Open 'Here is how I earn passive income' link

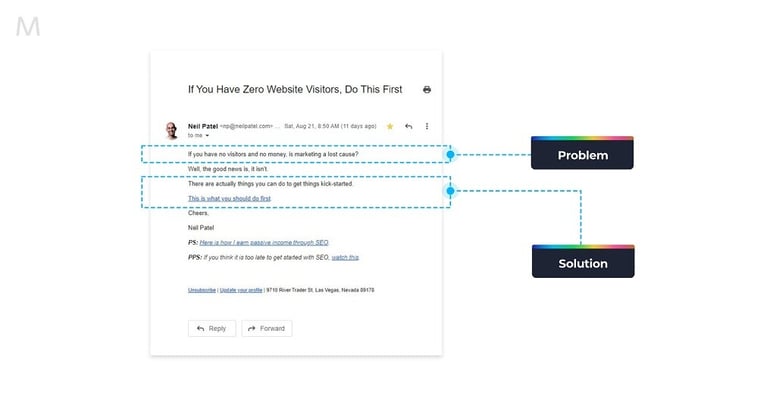point(264,243)
